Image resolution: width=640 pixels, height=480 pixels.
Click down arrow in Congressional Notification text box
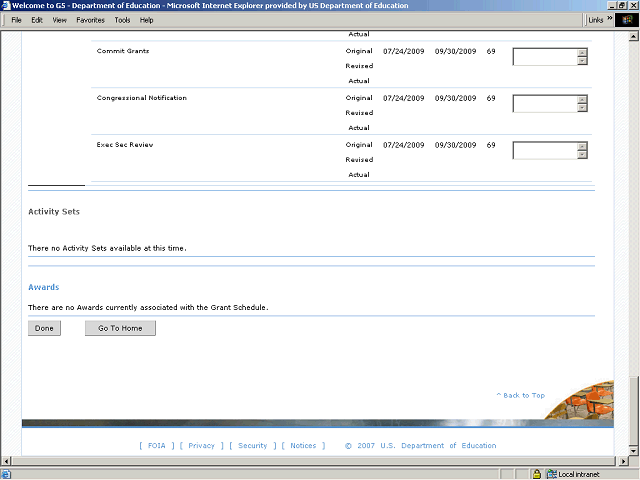pyautogui.click(x=582, y=108)
